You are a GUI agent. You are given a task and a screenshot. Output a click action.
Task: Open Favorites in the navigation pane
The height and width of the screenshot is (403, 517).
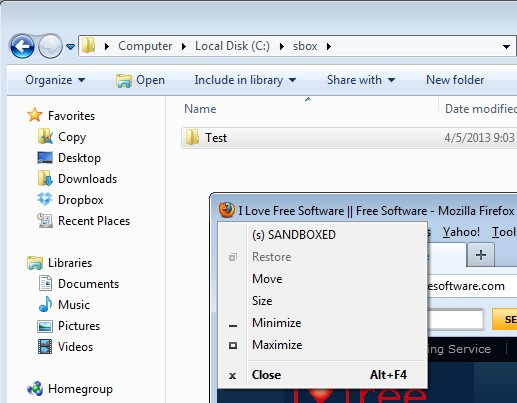coord(71,116)
